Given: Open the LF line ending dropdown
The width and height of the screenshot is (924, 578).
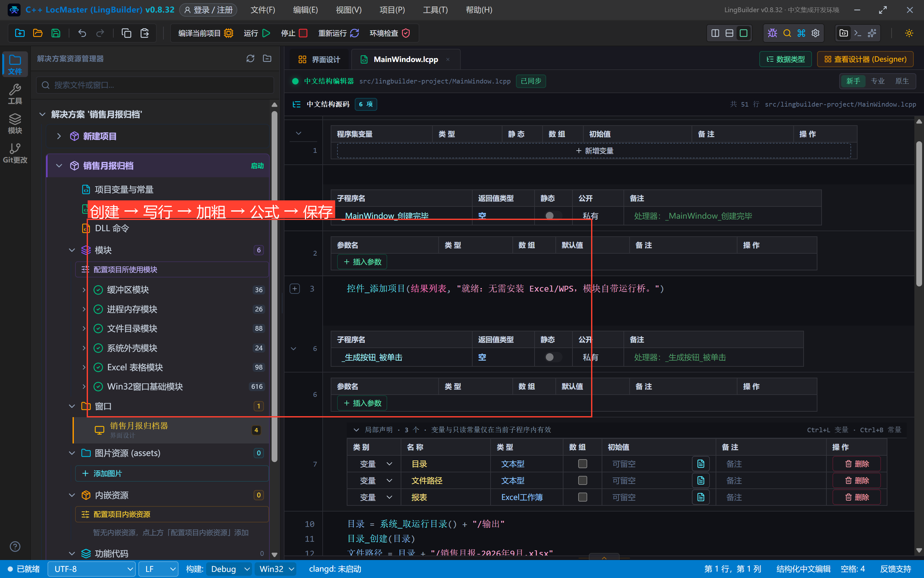Looking at the screenshot, I should [x=159, y=569].
